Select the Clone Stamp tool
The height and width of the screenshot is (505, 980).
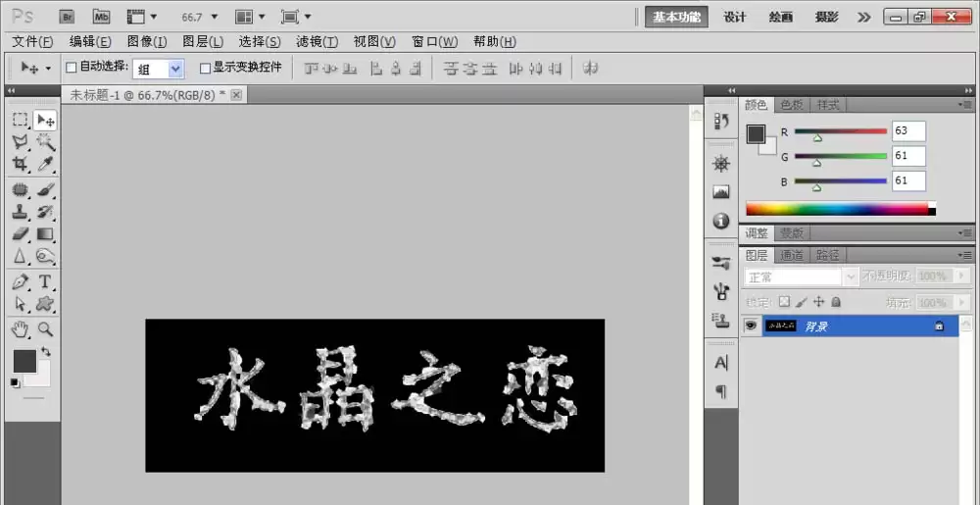[21, 211]
